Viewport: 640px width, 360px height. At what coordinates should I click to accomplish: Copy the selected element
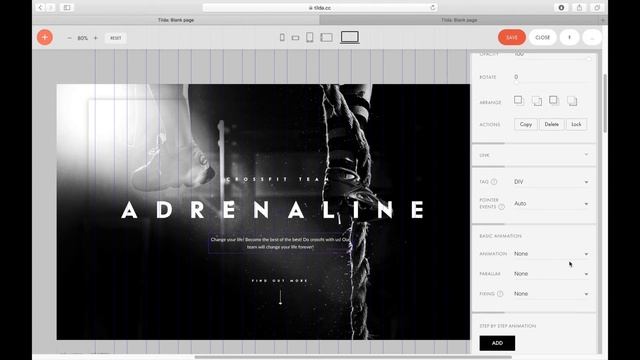[526, 124]
